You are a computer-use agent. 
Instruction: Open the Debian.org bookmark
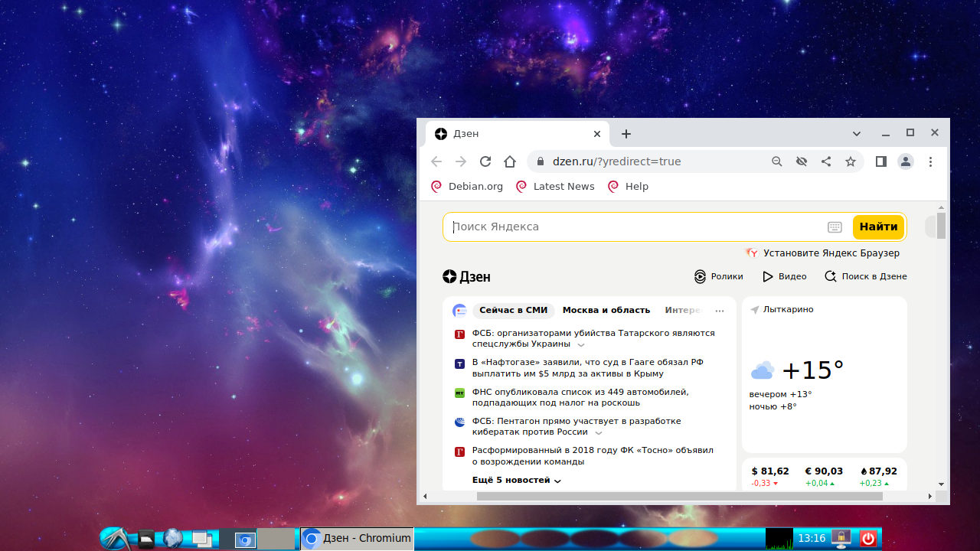[467, 186]
